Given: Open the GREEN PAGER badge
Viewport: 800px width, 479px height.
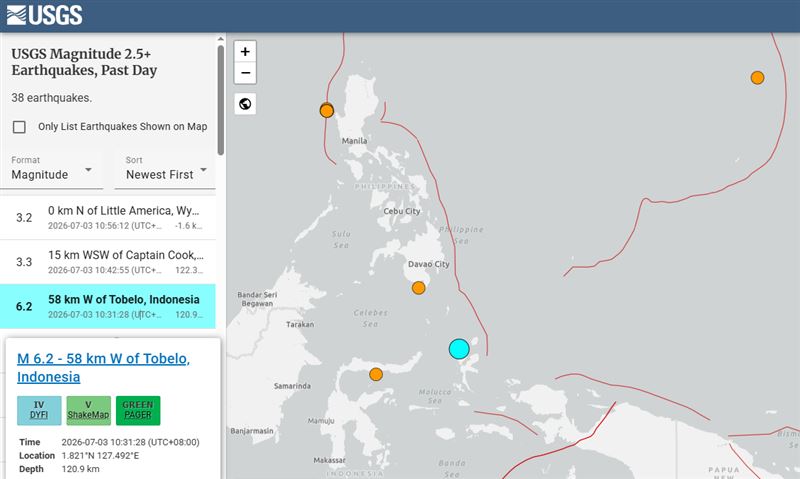Looking at the screenshot, I should [x=138, y=410].
